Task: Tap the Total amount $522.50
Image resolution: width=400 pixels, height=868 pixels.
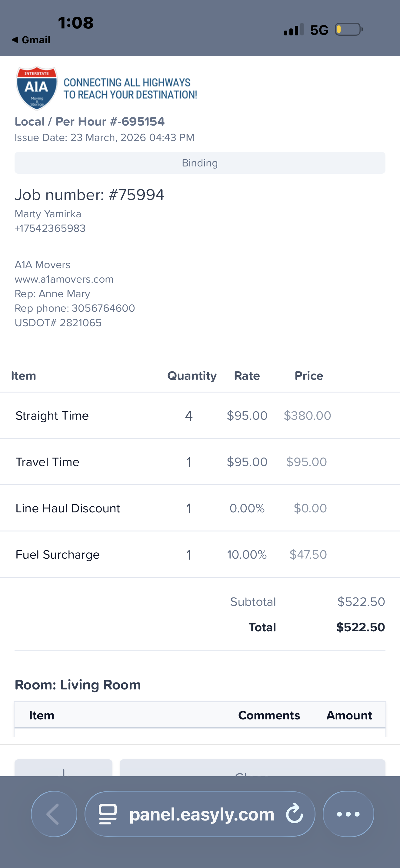Action: click(360, 627)
